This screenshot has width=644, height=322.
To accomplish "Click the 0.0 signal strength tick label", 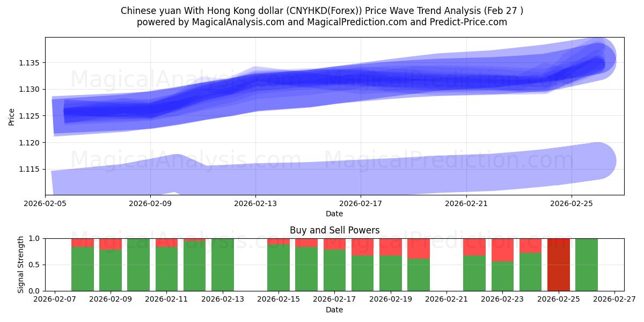I will click(x=35, y=291).
